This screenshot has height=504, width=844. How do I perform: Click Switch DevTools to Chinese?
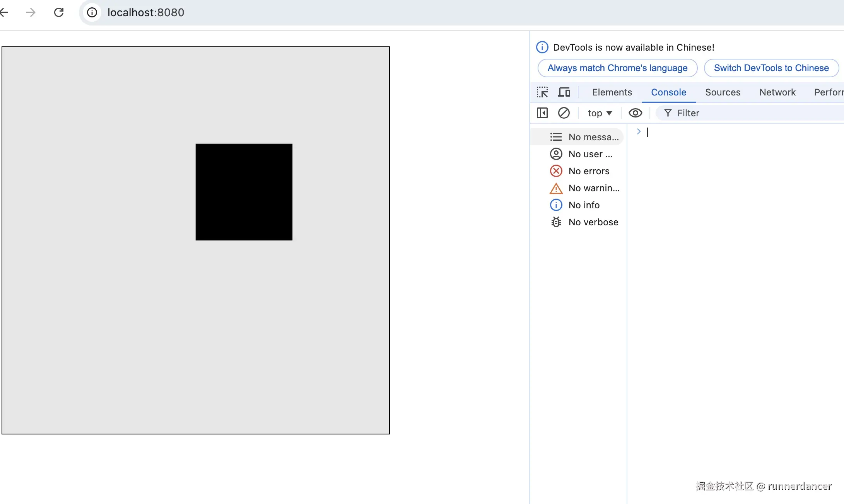771,68
